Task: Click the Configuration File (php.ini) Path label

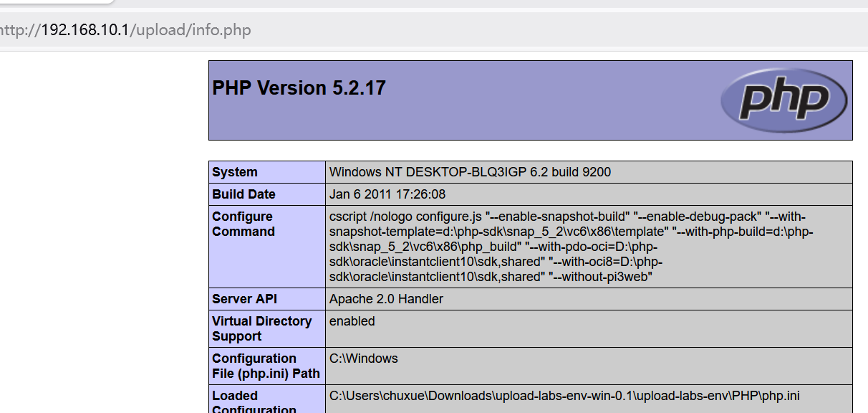Action: pyautogui.click(x=266, y=366)
